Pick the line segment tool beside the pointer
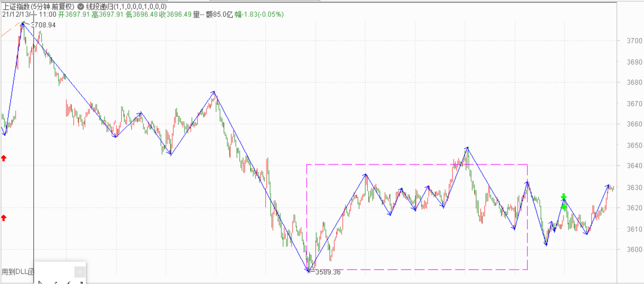The image size is (644, 284). point(55,282)
